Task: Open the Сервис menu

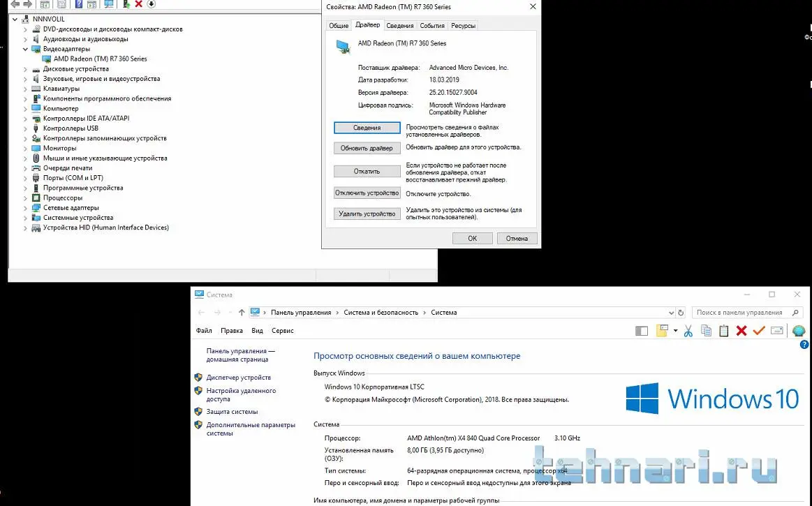Action: coord(282,330)
